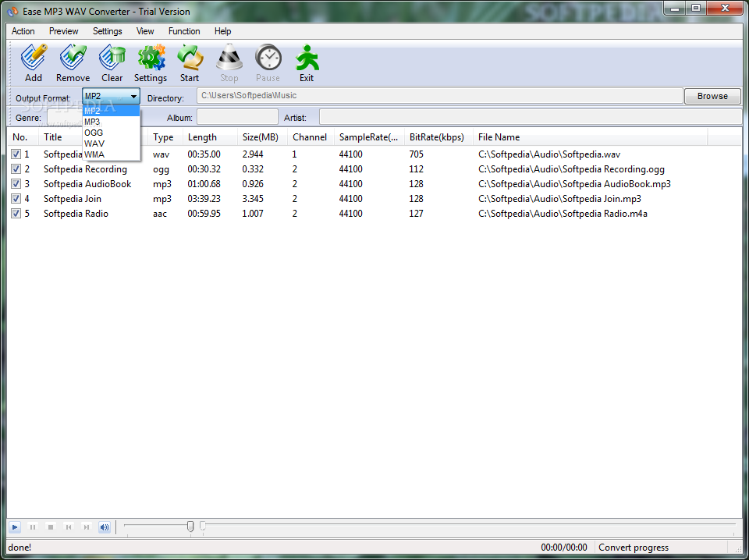Click the "done!" status bar text
Viewport: 749px width, 560px height.
click(x=20, y=548)
